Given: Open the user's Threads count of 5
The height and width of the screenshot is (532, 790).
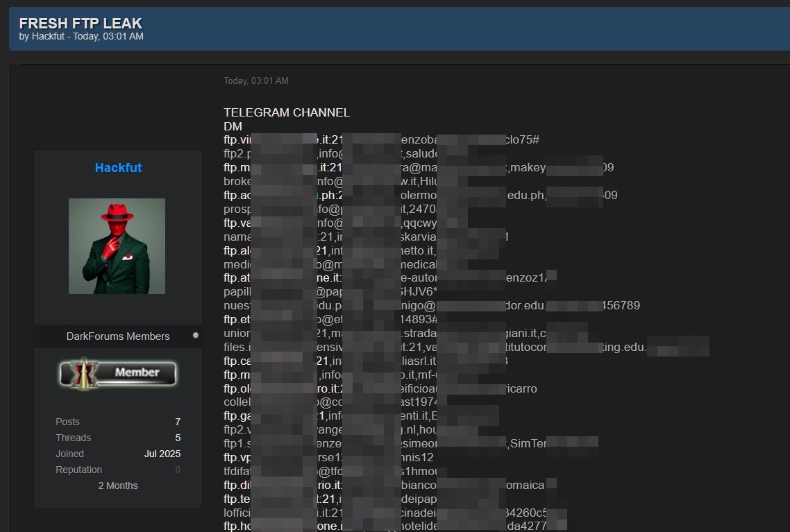Looking at the screenshot, I should (178, 438).
